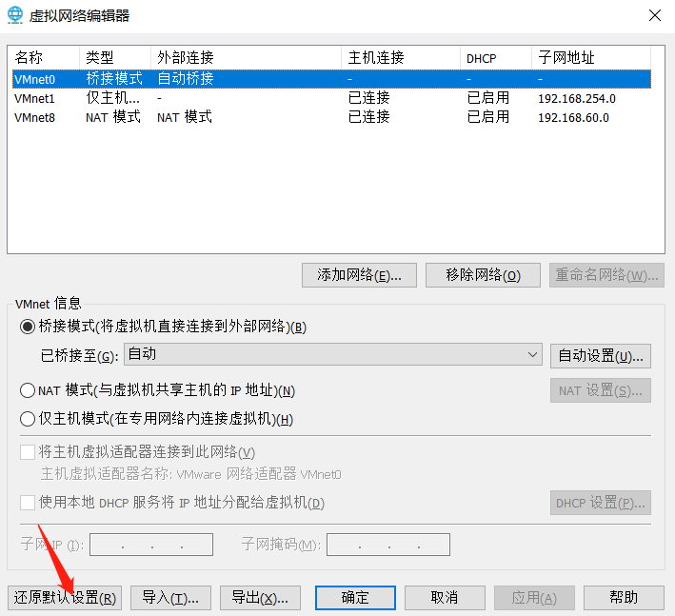
Task: Click the 应用(A) button
Action: 534,598
